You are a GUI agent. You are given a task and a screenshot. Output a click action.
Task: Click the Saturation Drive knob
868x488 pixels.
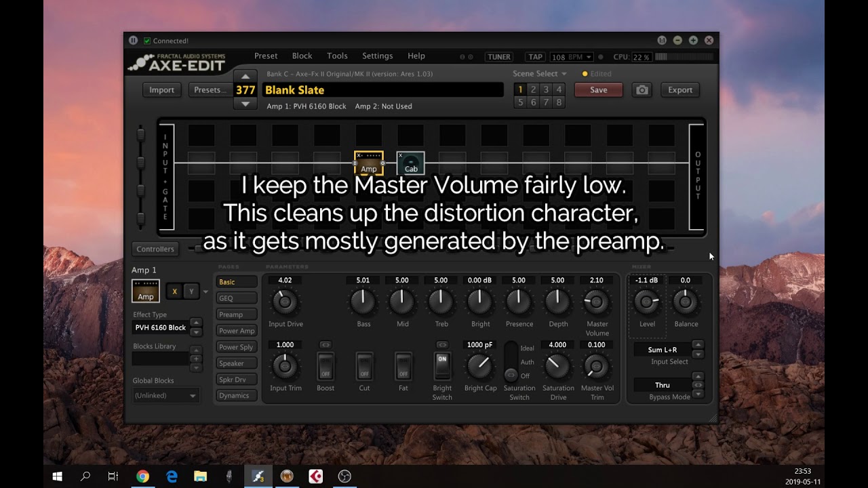click(557, 366)
